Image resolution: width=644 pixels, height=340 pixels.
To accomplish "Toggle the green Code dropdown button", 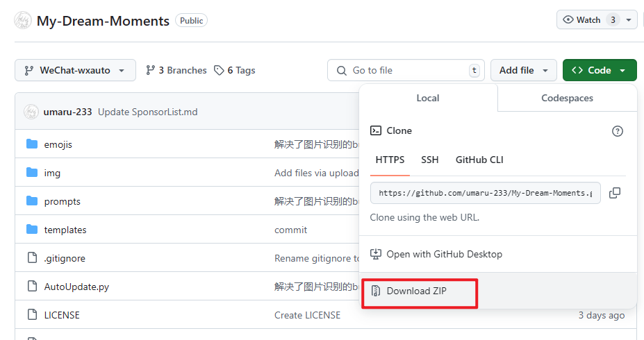I will (x=600, y=70).
